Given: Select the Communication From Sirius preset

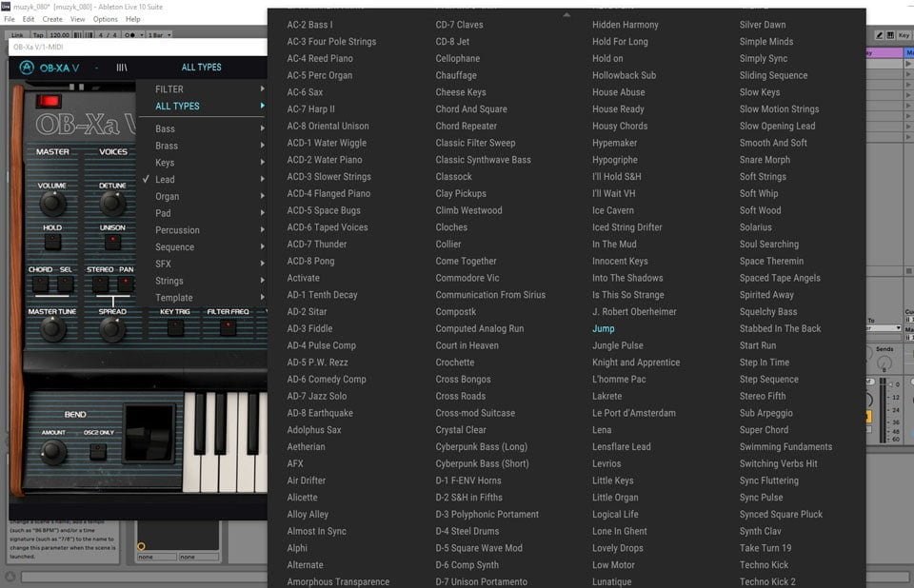Looking at the screenshot, I should click(490, 295).
